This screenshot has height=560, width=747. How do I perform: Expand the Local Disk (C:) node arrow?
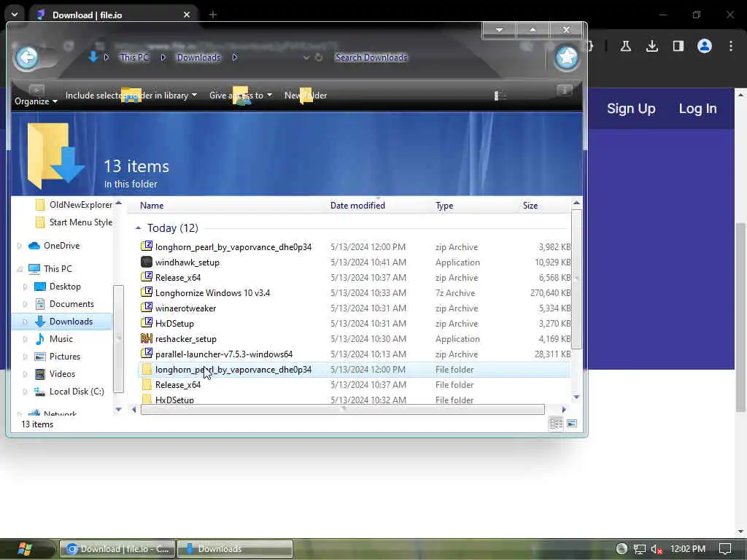coord(26,392)
